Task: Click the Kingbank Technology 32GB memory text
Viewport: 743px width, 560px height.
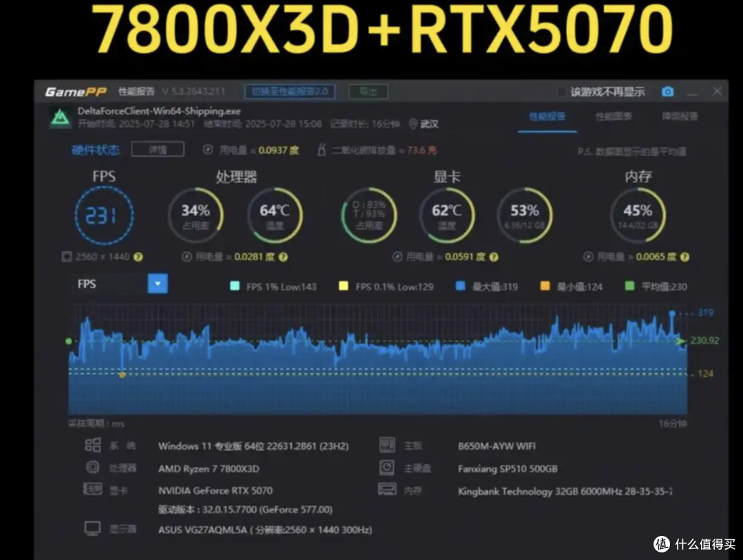Action: pyautogui.click(x=565, y=491)
